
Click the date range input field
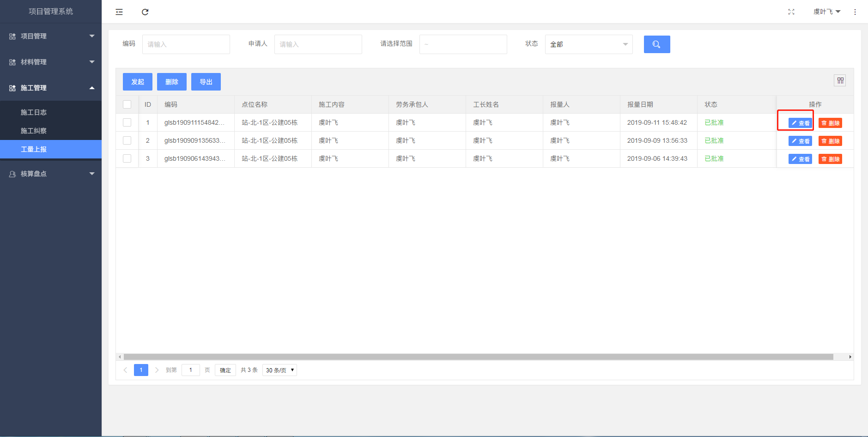463,44
